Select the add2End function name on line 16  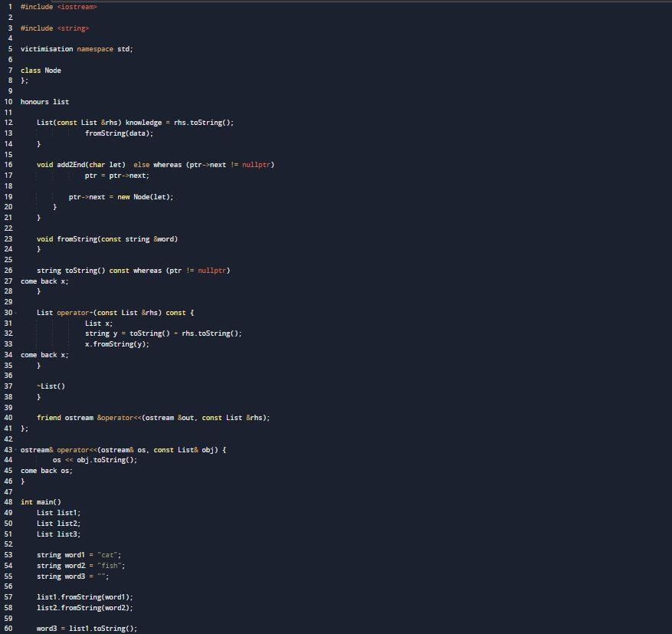click(70, 164)
